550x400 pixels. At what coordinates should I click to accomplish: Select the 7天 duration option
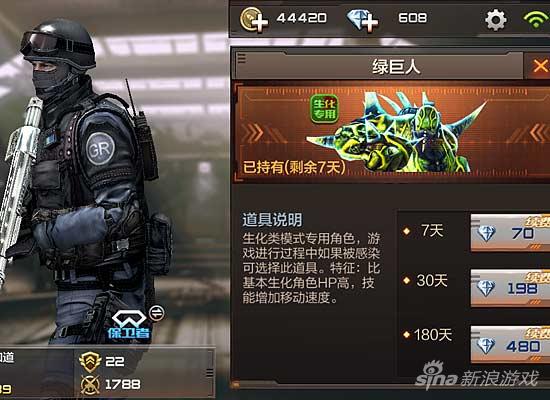[x=424, y=231]
